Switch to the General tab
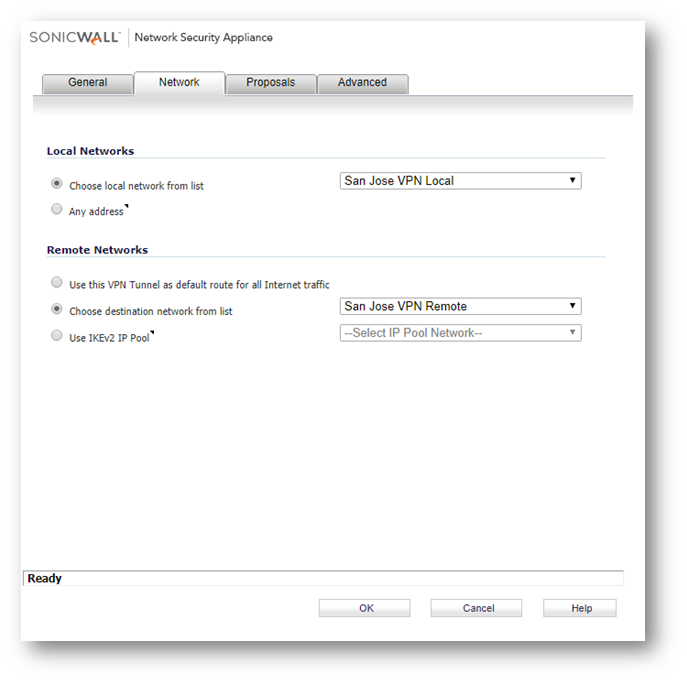The image size is (687, 683). [88, 83]
